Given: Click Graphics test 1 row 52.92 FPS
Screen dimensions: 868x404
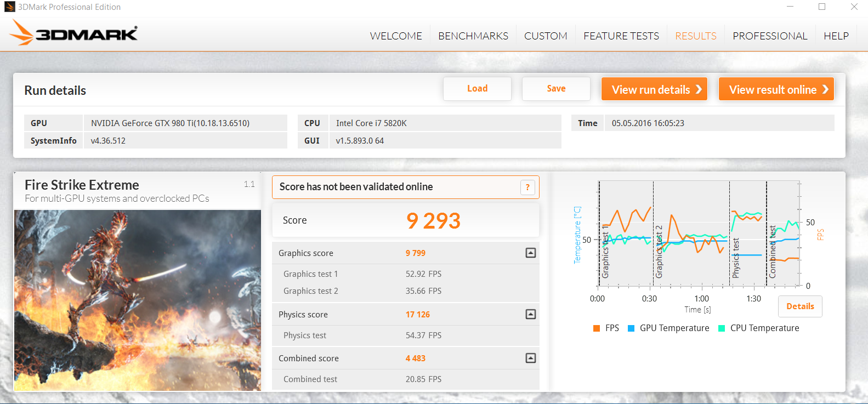Looking at the screenshot, I should coord(406,274).
